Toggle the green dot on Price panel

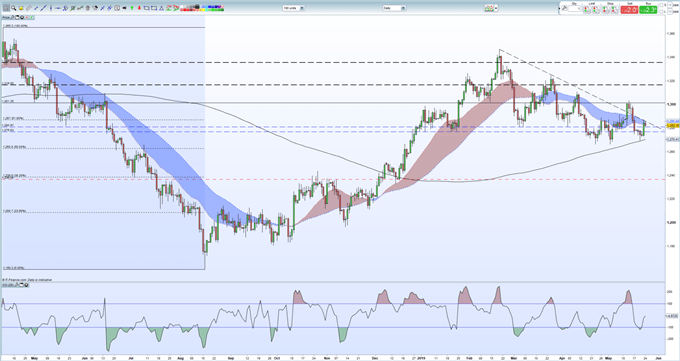point(32,17)
